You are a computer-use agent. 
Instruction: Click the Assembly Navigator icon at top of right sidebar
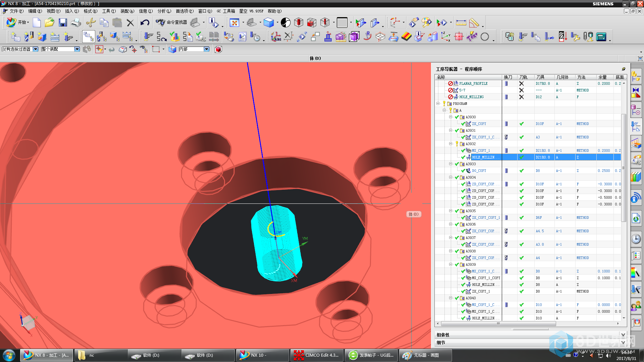pos(636,76)
